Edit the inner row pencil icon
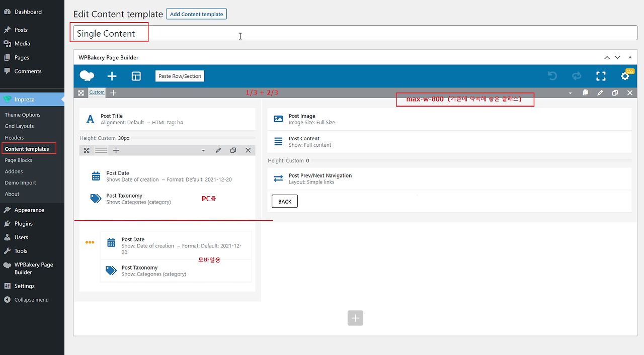 (x=218, y=150)
